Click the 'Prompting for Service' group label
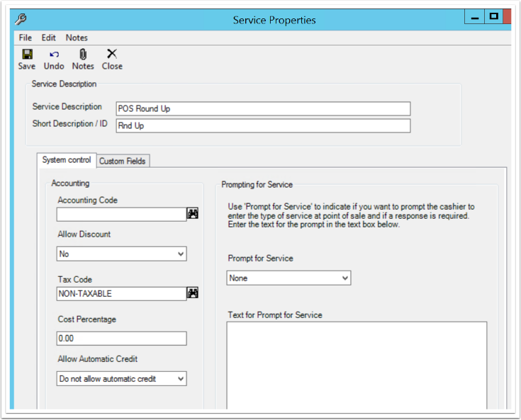 (x=257, y=185)
